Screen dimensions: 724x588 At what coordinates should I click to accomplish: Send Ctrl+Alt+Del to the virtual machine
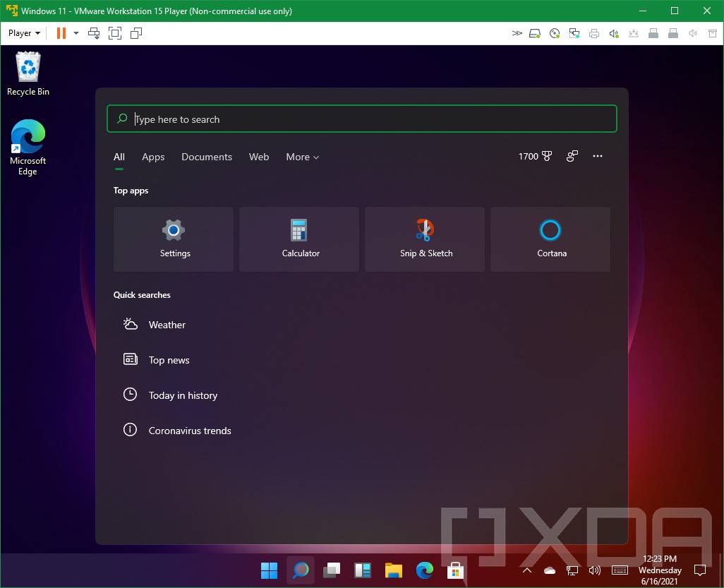(94, 33)
